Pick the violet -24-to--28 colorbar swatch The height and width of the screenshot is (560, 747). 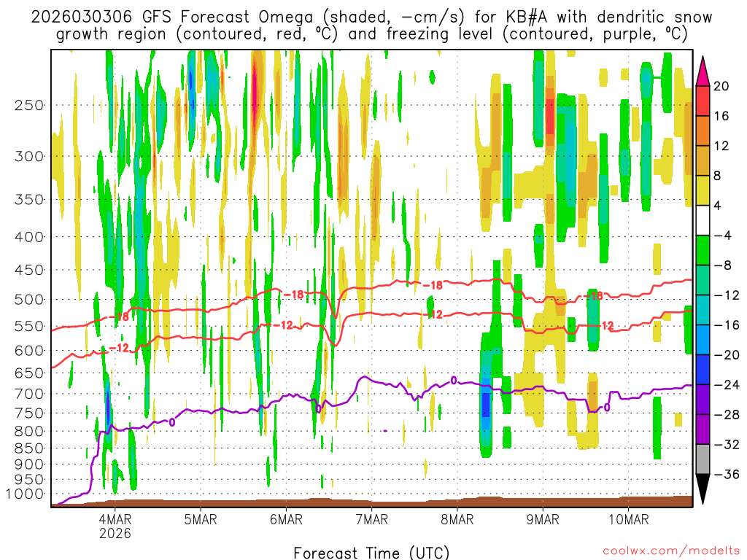click(x=703, y=400)
